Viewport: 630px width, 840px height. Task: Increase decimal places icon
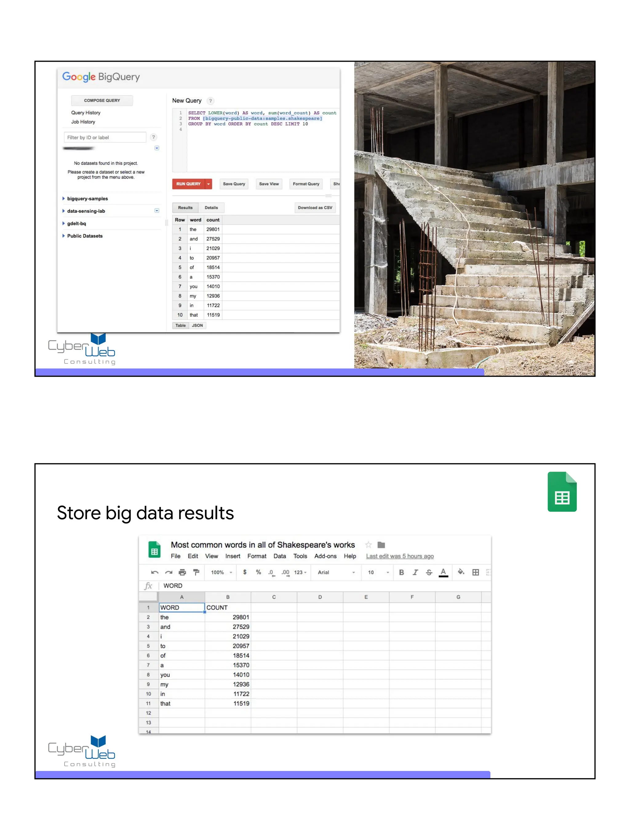pos(285,572)
